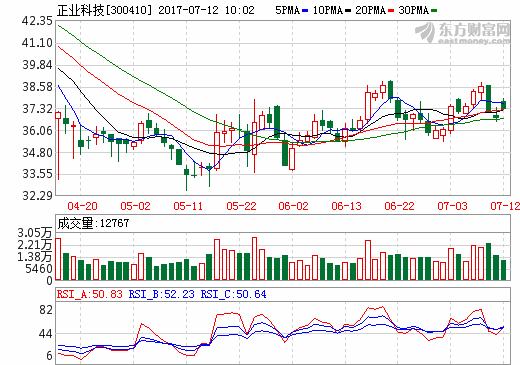
Task: Click the timestamp 2017-07-12 10:02
Action: [x=206, y=10]
